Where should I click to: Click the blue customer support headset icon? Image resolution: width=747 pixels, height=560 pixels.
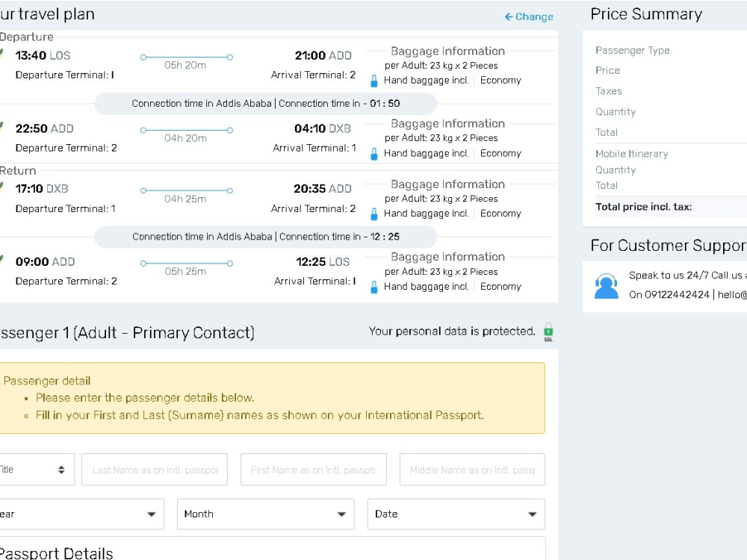(606, 284)
